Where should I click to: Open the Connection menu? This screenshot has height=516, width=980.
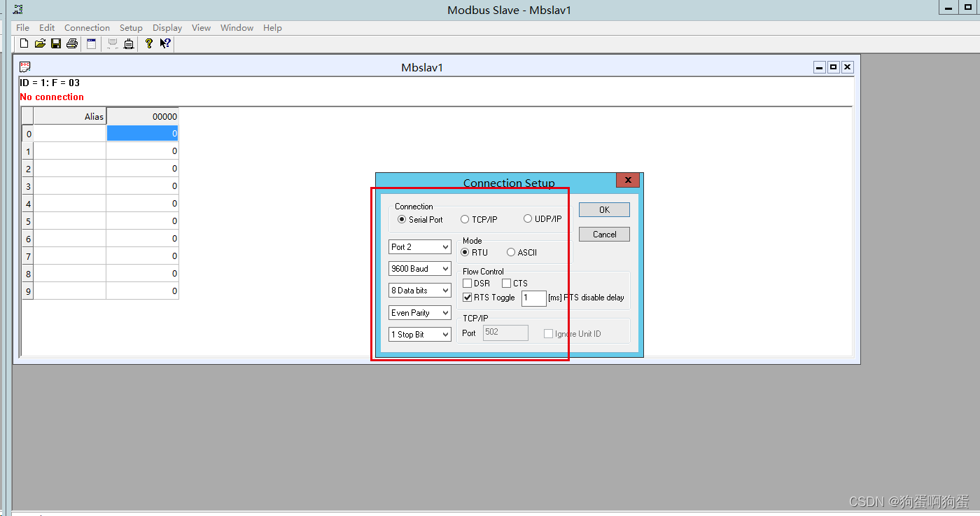pos(87,28)
